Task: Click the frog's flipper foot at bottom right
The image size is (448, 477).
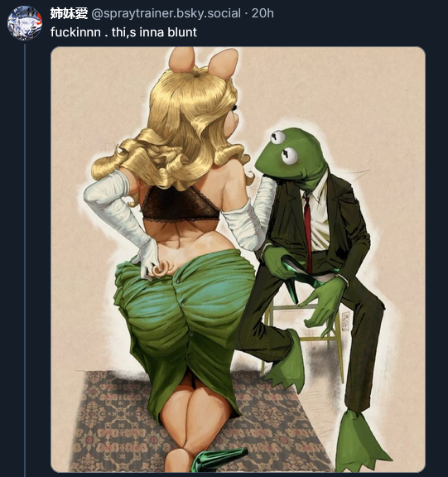Action: pyautogui.click(x=362, y=442)
